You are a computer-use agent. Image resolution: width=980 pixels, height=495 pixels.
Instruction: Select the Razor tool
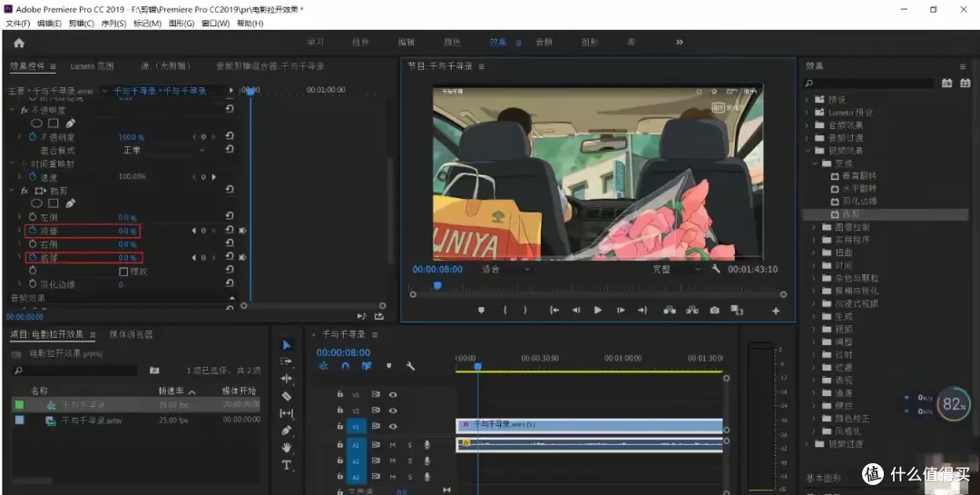tap(286, 396)
